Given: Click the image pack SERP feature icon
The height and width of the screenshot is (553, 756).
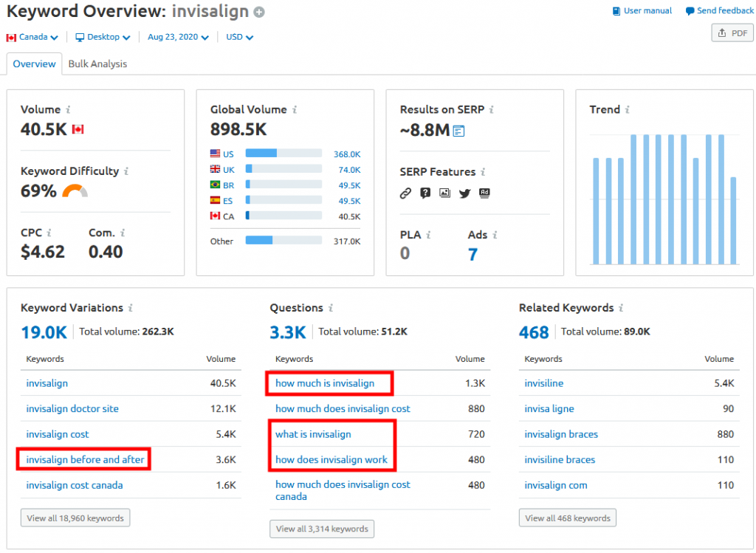Looking at the screenshot, I should (x=445, y=193).
